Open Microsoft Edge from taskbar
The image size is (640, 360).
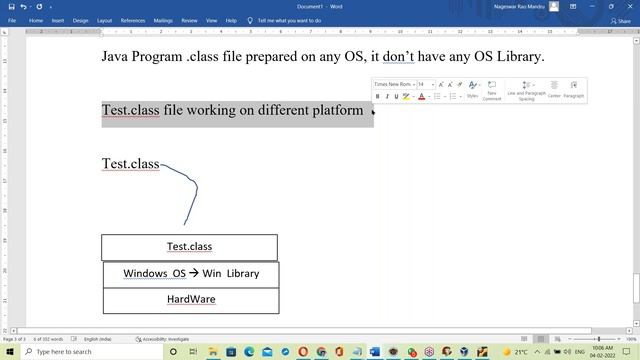point(249,351)
